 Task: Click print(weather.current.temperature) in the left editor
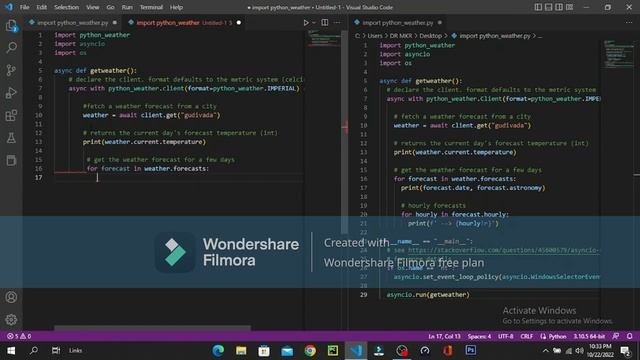[x=144, y=142]
